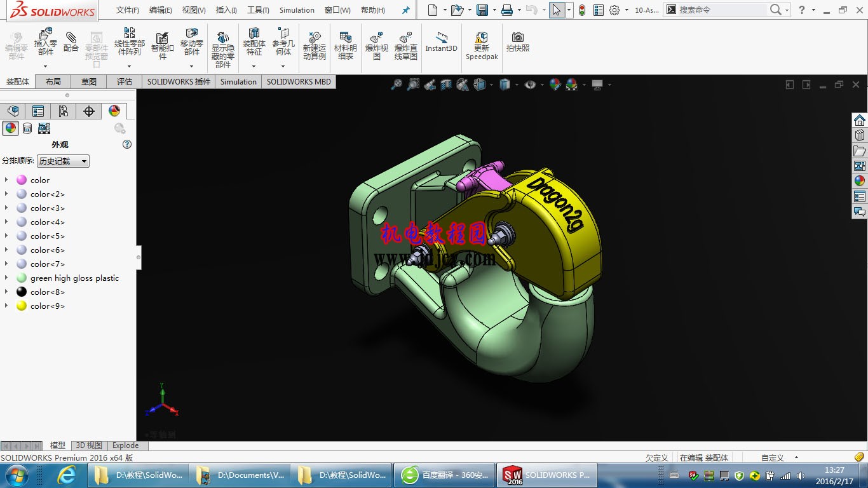Viewport: 868px width, 488px height.
Task: Select the Mate tool (配合)
Action: pyautogui.click(x=71, y=42)
